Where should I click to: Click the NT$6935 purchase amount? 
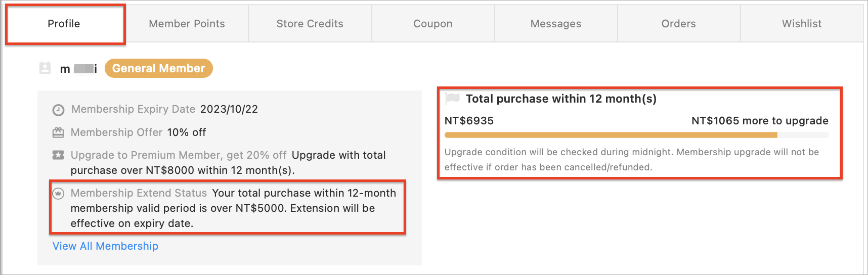pyautogui.click(x=469, y=121)
